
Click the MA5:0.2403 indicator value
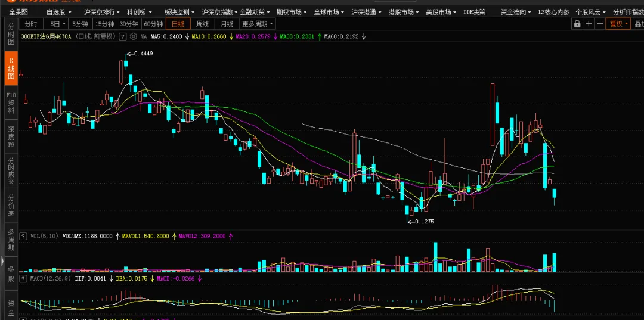[x=166, y=36]
